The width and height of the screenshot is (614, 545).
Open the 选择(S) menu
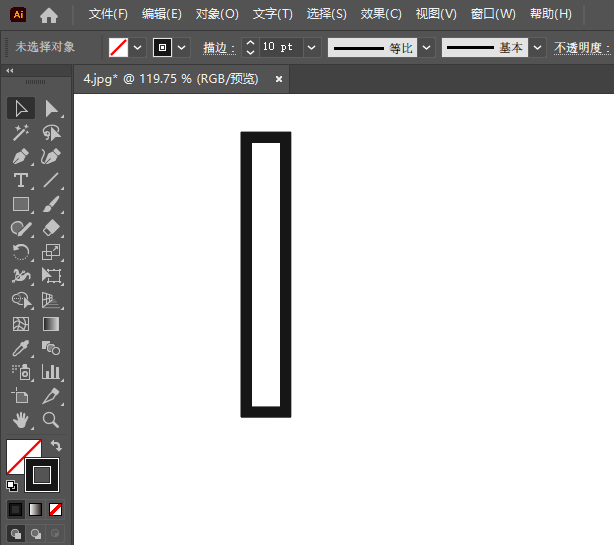(x=327, y=14)
